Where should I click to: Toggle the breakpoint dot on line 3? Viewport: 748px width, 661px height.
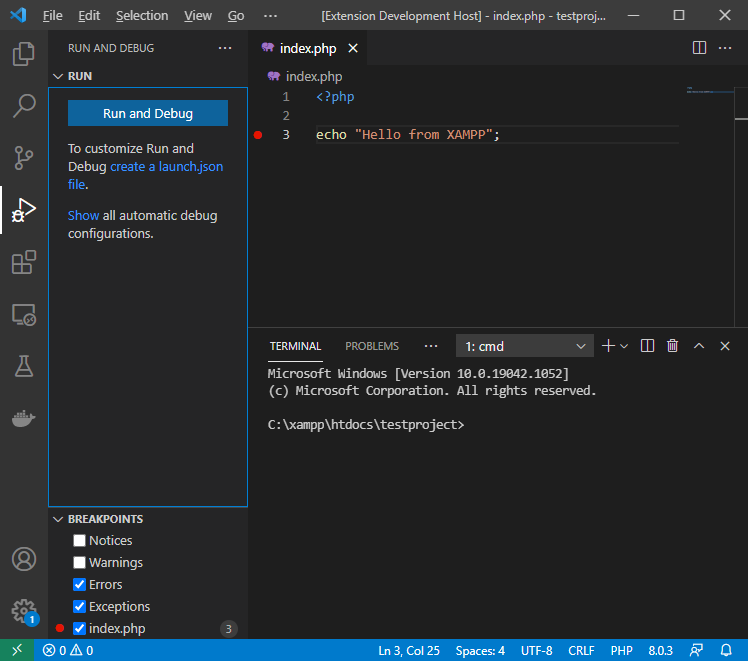258,135
